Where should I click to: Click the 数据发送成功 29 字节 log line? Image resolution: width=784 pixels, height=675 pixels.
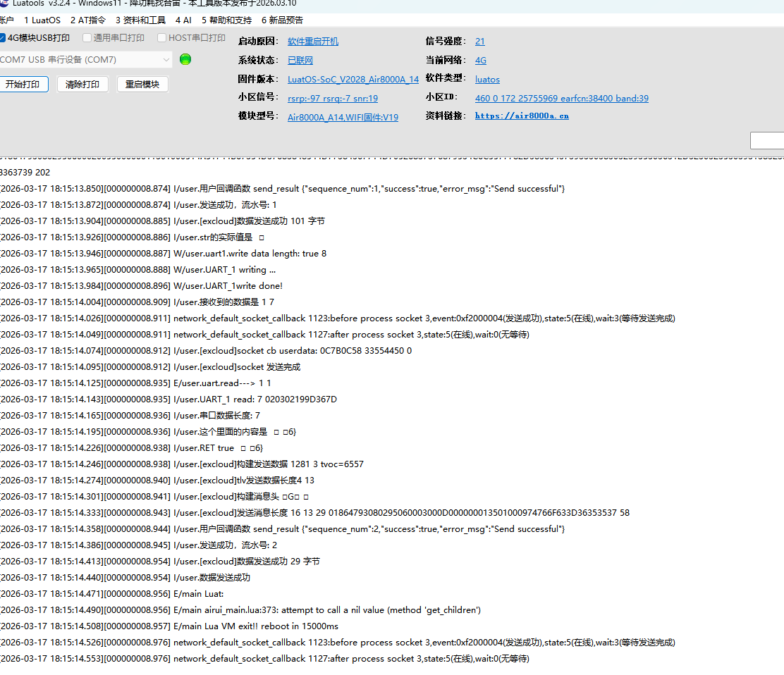(x=160, y=561)
